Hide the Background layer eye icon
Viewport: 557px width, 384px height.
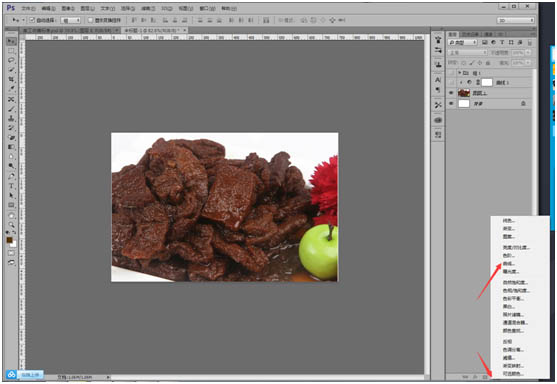[451, 103]
